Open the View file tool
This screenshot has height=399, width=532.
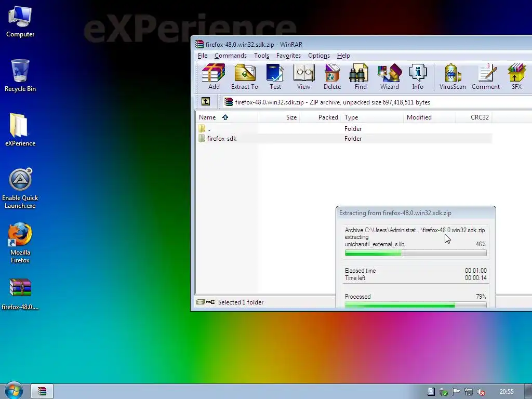[x=303, y=77]
